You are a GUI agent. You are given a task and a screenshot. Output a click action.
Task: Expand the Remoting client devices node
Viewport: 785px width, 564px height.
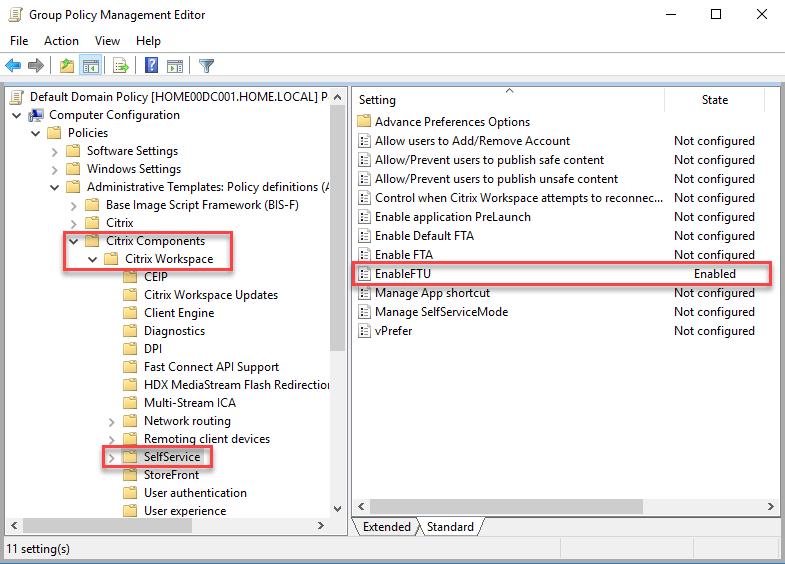[112, 440]
